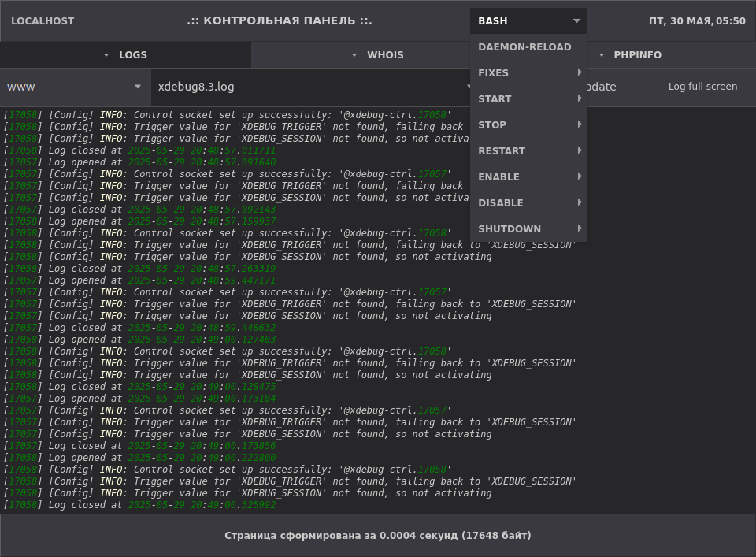This screenshot has width=756, height=557.
Task: Click log line 'Log closed at 2025-05-29 20:48:57.011711'
Action: coord(140,150)
